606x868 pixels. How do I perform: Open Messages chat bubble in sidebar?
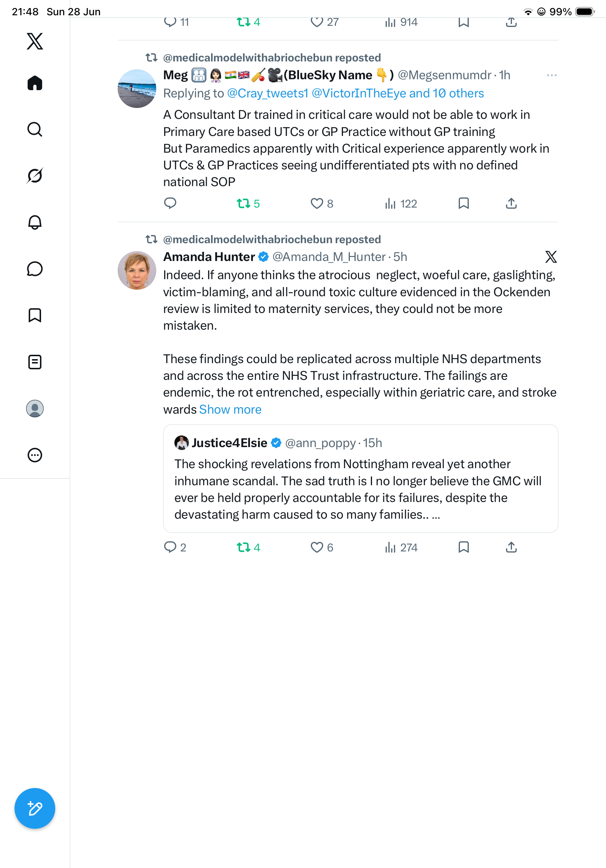click(35, 269)
